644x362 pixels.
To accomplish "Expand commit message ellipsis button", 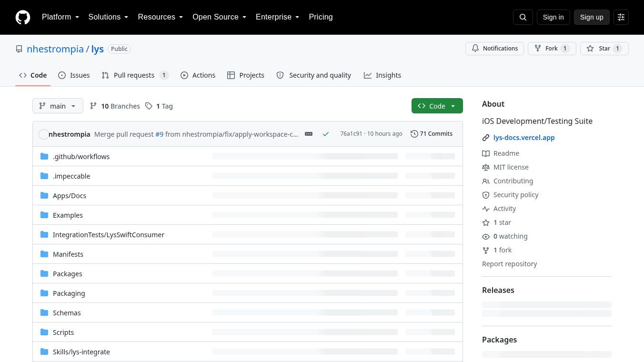I will point(309,134).
